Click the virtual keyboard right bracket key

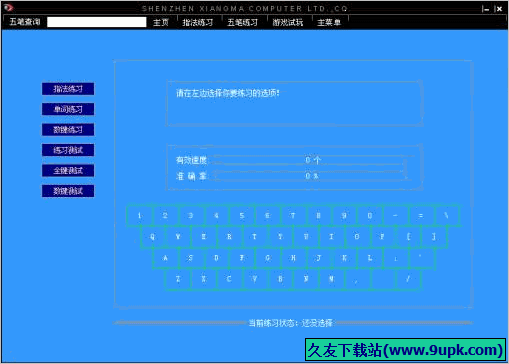pos(434,237)
